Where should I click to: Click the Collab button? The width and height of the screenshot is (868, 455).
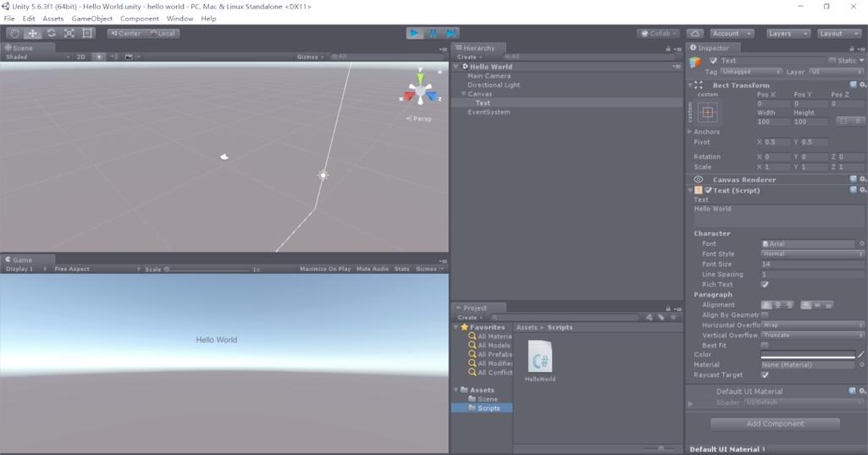pos(659,33)
